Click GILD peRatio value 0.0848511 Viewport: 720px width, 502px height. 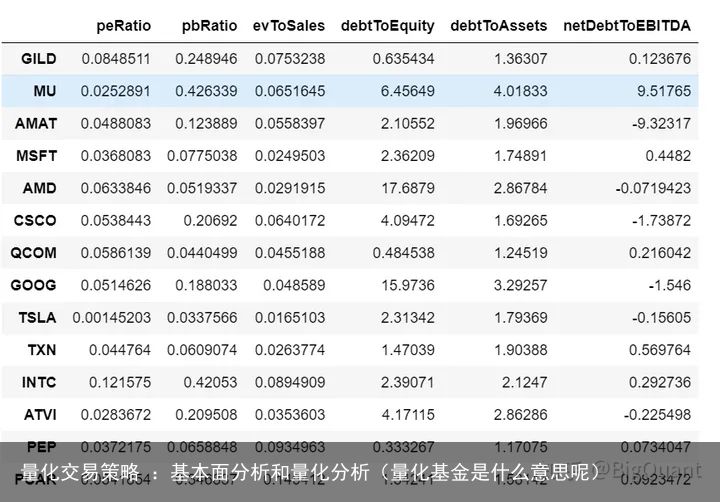click(116, 59)
